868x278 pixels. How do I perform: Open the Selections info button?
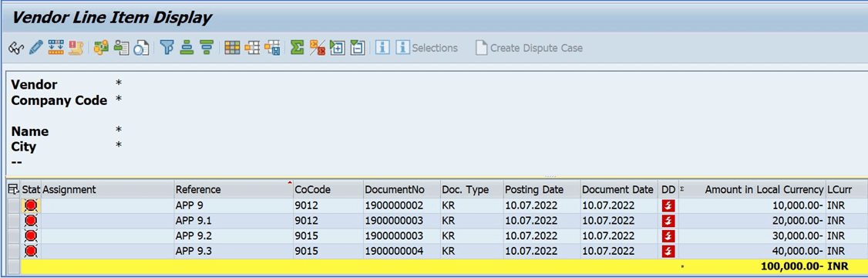coord(427,48)
